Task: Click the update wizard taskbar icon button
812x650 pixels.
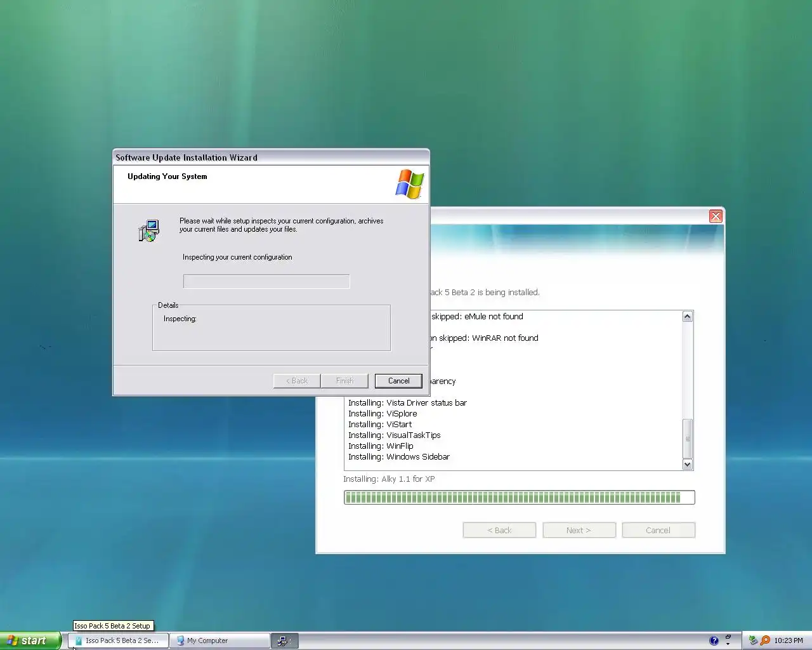Action: click(284, 640)
